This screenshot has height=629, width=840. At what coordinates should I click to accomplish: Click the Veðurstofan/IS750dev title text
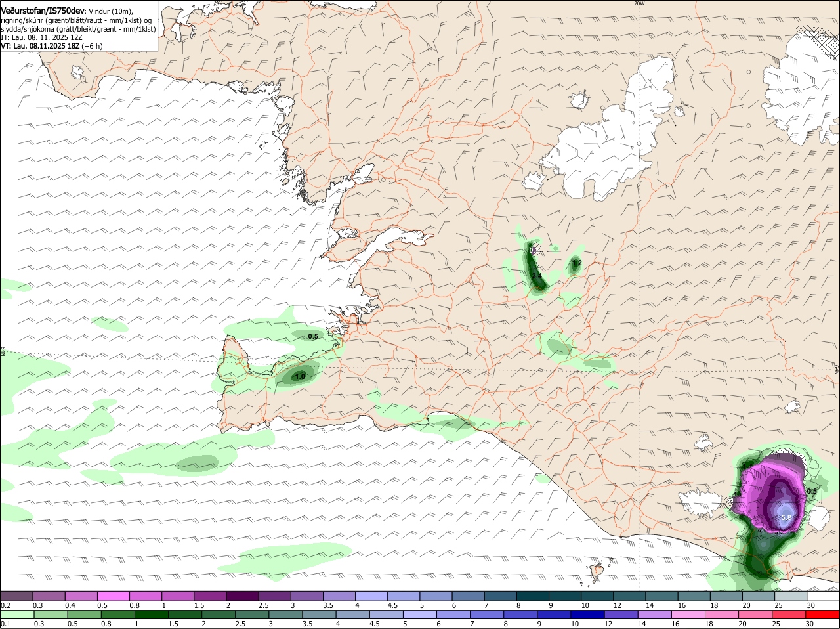click(x=42, y=11)
